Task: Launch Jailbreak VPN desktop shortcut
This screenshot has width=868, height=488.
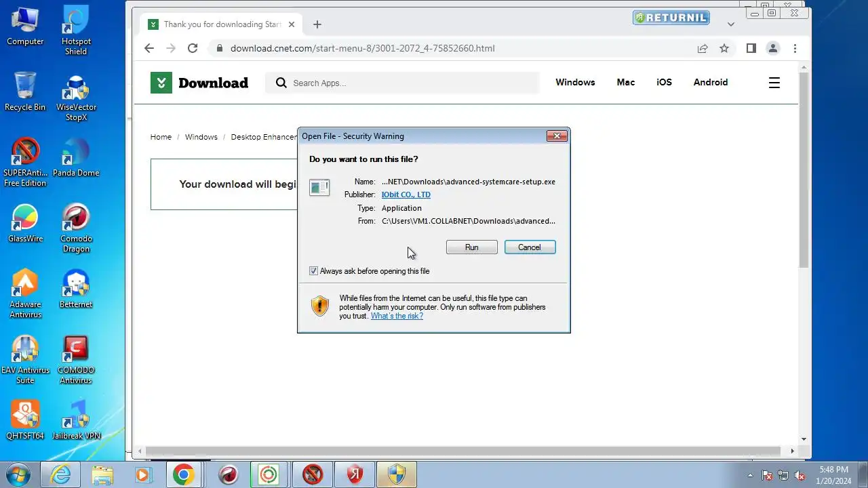Action: [x=76, y=420]
